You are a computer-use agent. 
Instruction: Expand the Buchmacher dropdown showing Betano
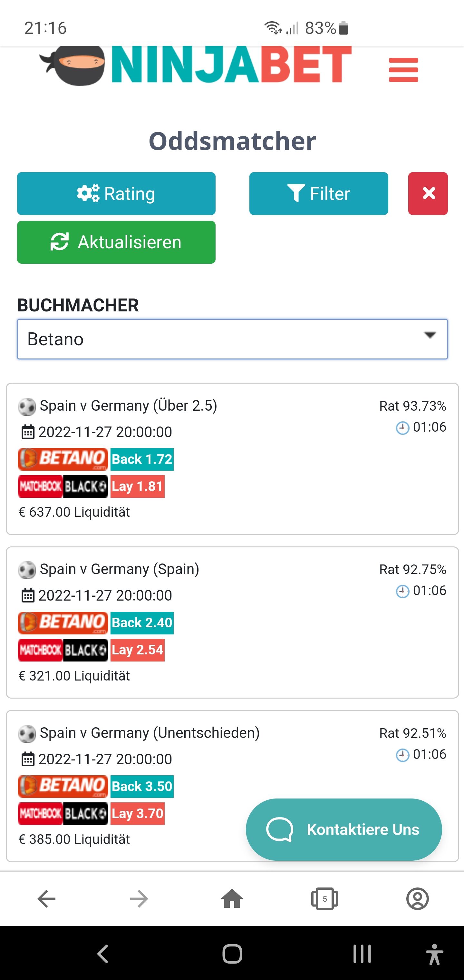pos(232,339)
